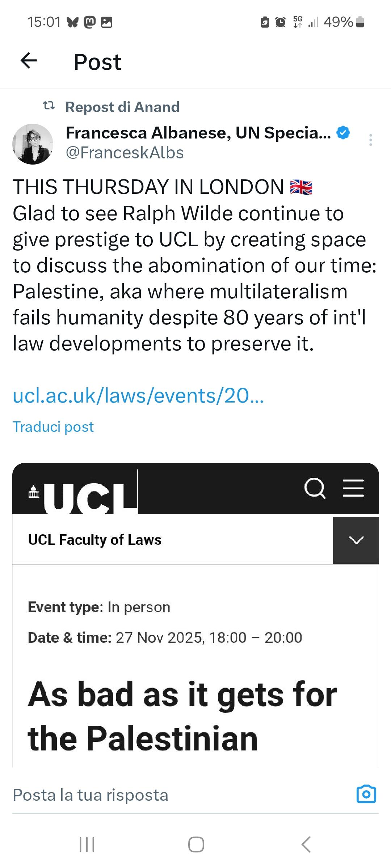Tap the search icon in UCL card
The width and height of the screenshot is (391, 868).
click(x=315, y=488)
